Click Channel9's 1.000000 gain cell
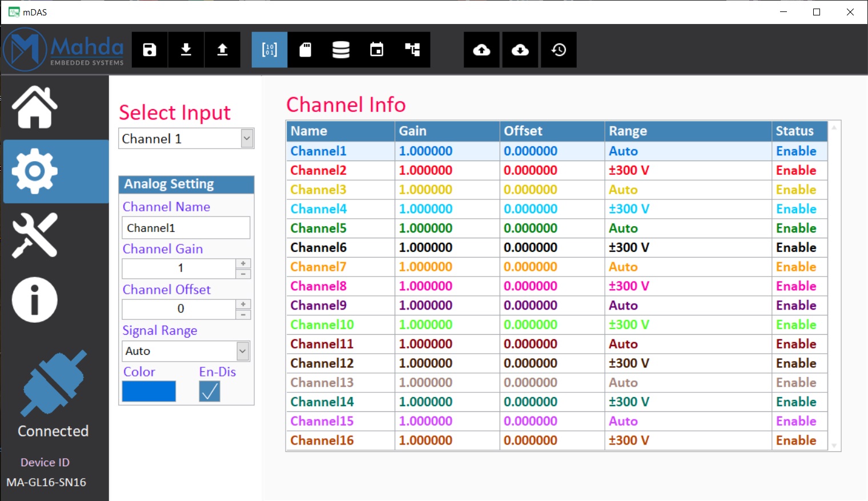Viewport: 868px width, 501px height. click(447, 305)
